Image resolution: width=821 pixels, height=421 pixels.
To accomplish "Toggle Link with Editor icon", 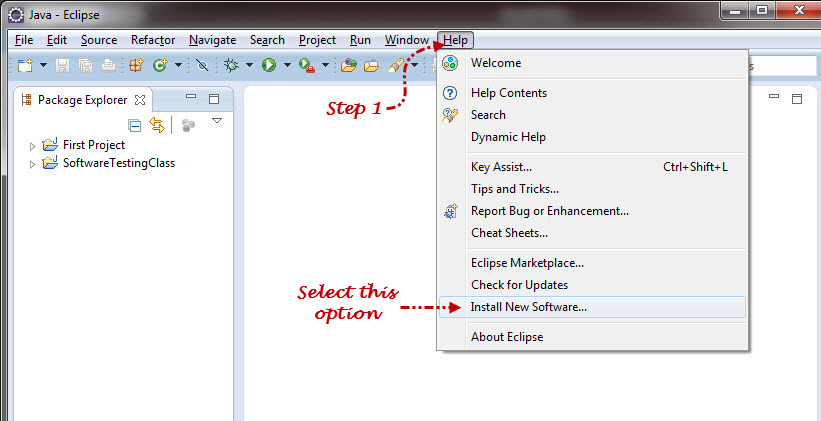I will coord(157,125).
